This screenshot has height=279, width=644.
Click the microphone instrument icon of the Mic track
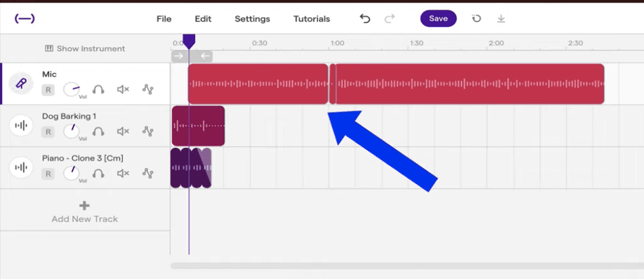click(x=22, y=84)
